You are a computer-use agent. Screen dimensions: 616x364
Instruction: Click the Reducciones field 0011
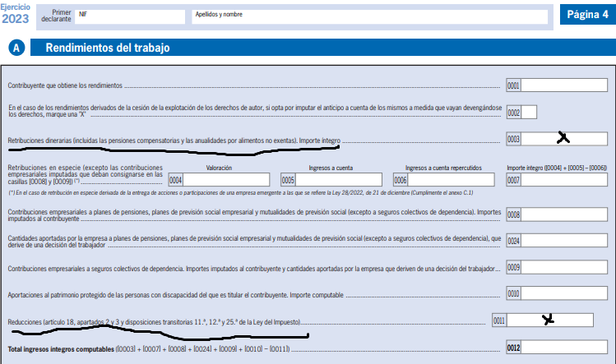[x=549, y=320]
